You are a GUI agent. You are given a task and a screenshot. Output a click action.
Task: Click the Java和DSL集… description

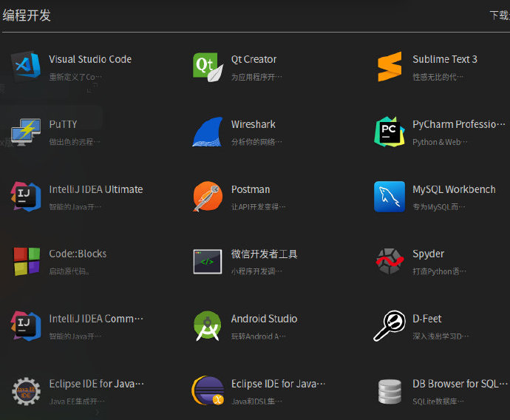[x=256, y=402]
